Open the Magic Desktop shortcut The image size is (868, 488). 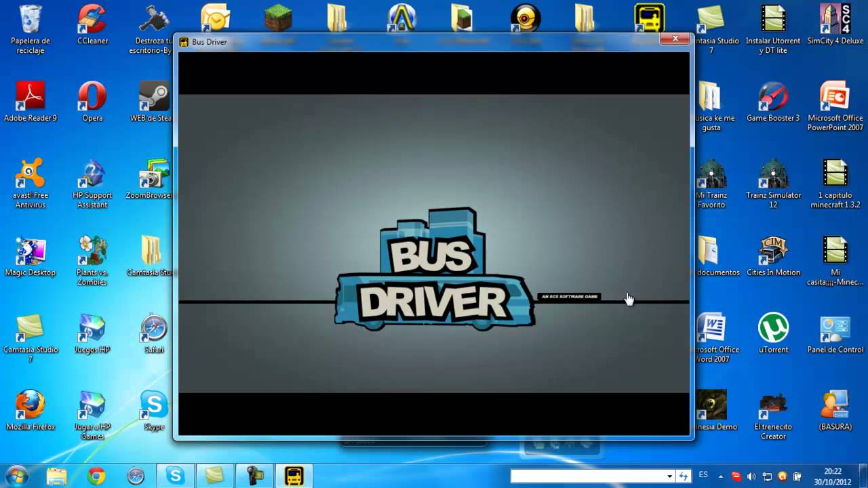click(31, 256)
